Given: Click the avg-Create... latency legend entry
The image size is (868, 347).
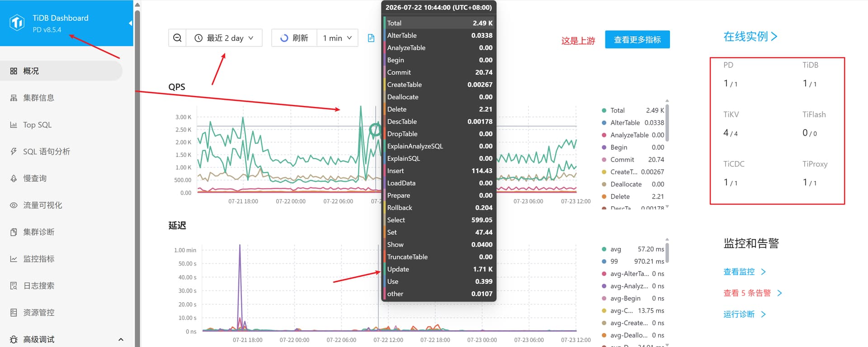Looking at the screenshot, I should [633, 323].
